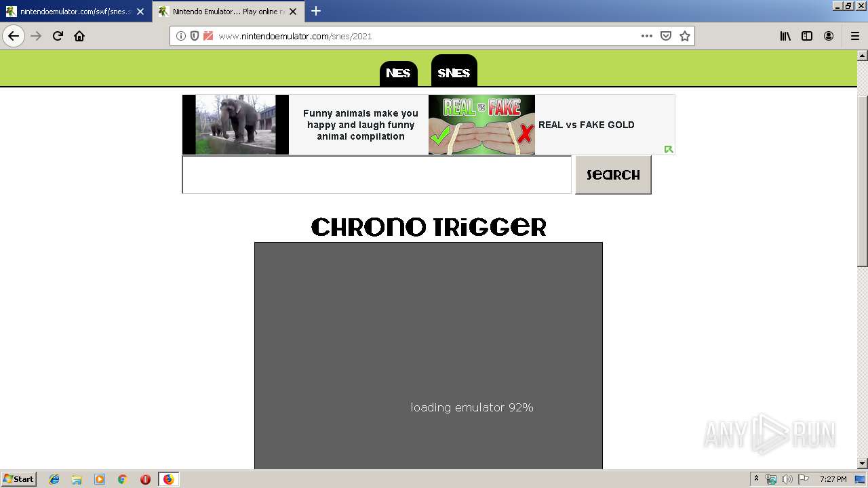
Task: Bookmark this page with the star
Action: 685,36
